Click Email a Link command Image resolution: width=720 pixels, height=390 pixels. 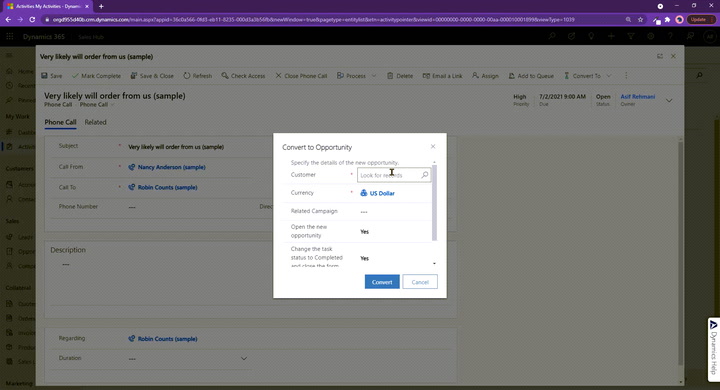click(x=442, y=76)
